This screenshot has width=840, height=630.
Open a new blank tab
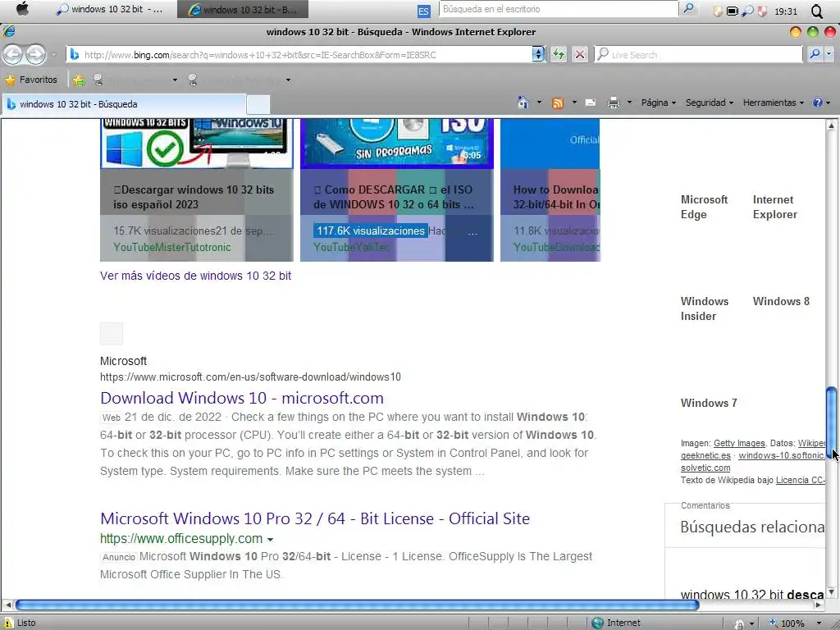[x=258, y=104]
